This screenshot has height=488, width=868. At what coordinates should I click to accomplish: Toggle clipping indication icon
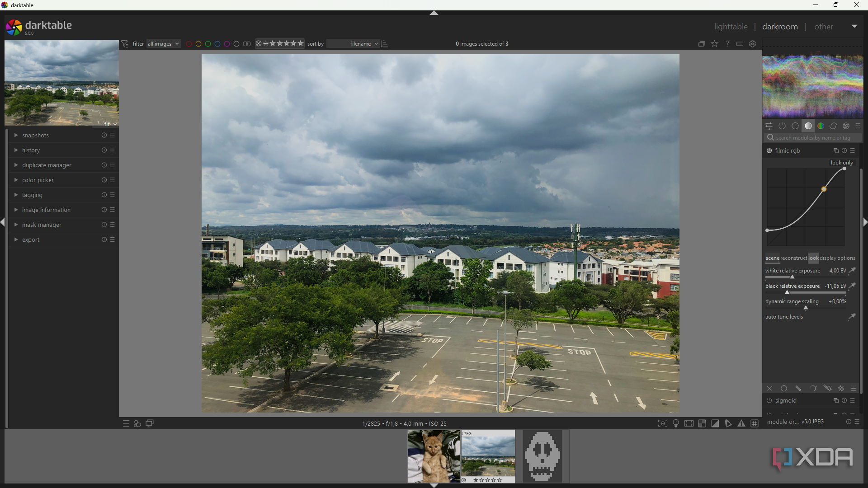tap(715, 423)
